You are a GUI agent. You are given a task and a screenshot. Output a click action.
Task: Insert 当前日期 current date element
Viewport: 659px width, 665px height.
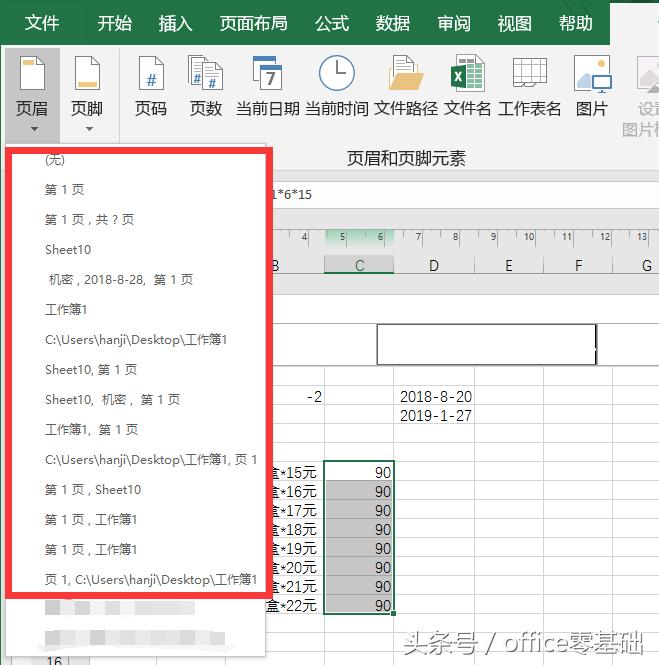point(268,88)
